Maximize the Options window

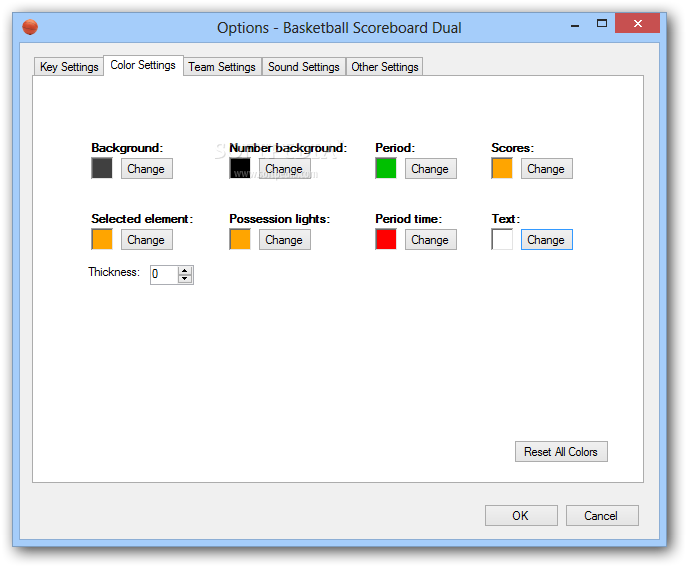[x=602, y=24]
